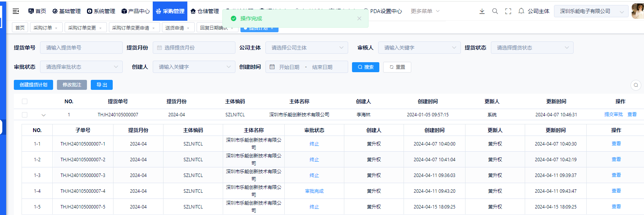
Task: Open the 提货状态 dropdown
Action: click(x=532, y=48)
